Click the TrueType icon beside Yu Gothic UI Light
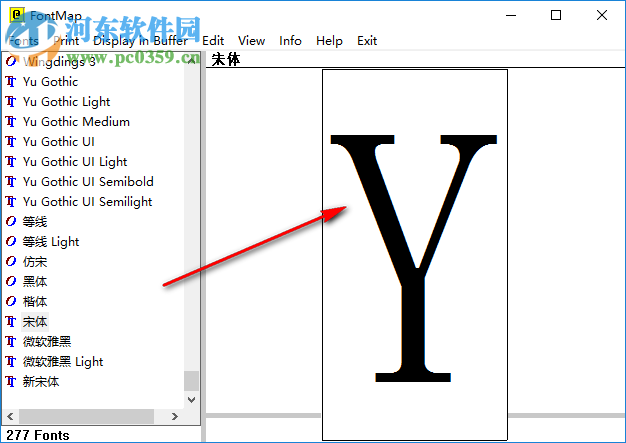Image resolution: width=626 pixels, height=443 pixels. pyautogui.click(x=11, y=161)
